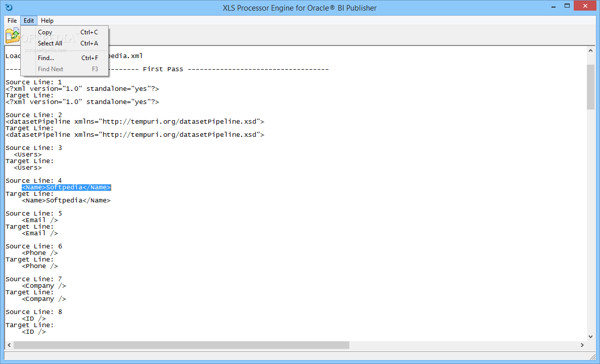The height and width of the screenshot is (364, 600).
Task: Click the "Source Line: 6" text
Action: tap(34, 246)
